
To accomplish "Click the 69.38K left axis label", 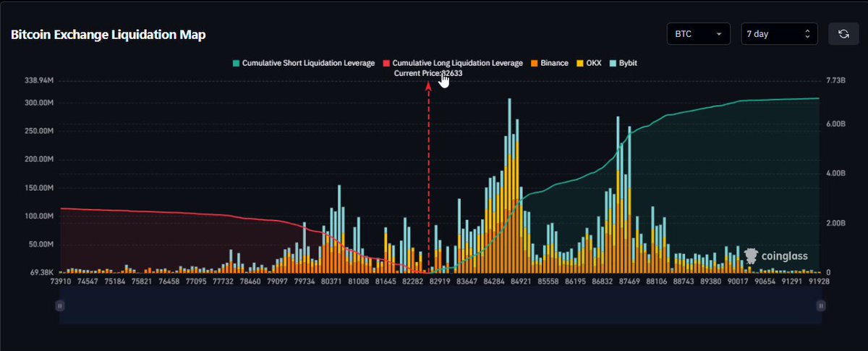I will (41, 273).
